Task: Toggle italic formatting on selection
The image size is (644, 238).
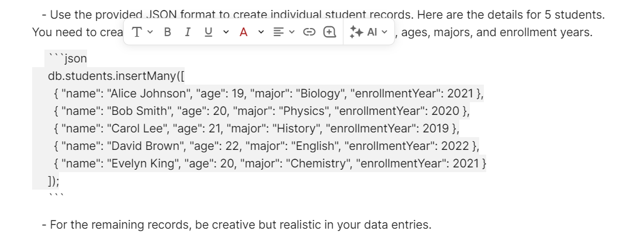Action: [187, 32]
